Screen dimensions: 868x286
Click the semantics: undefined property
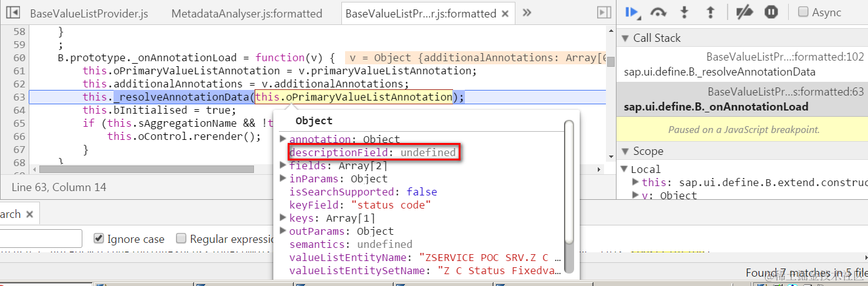click(351, 244)
